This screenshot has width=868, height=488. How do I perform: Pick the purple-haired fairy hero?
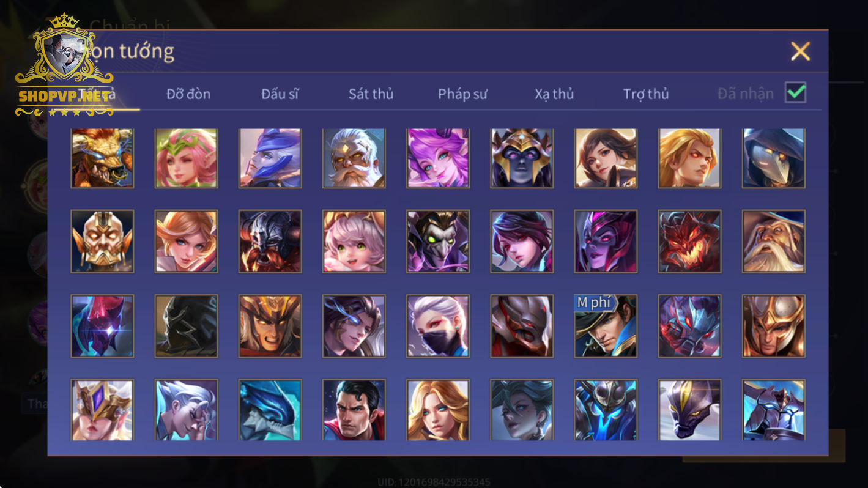pyautogui.click(x=438, y=158)
